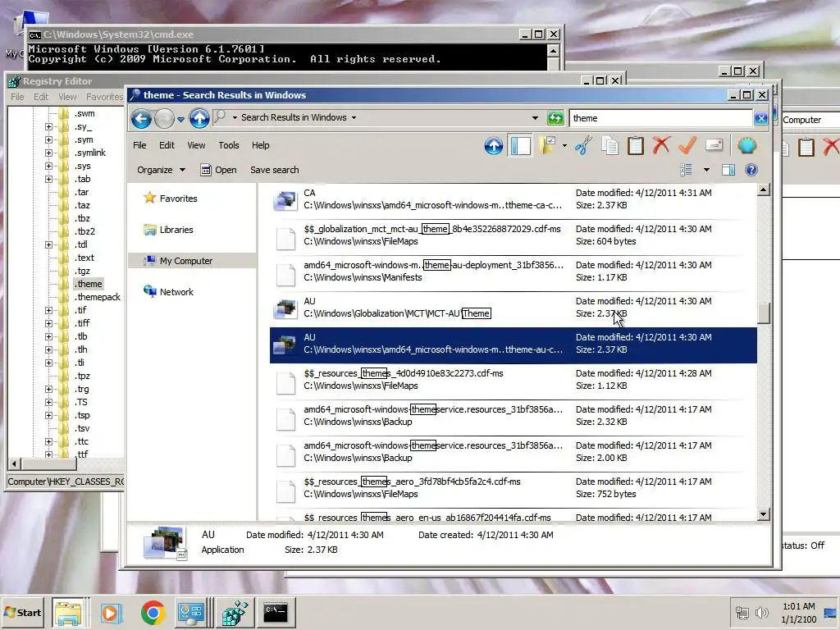Open Folder Options icon dropdown arrow
840x630 pixels.
tap(564, 146)
